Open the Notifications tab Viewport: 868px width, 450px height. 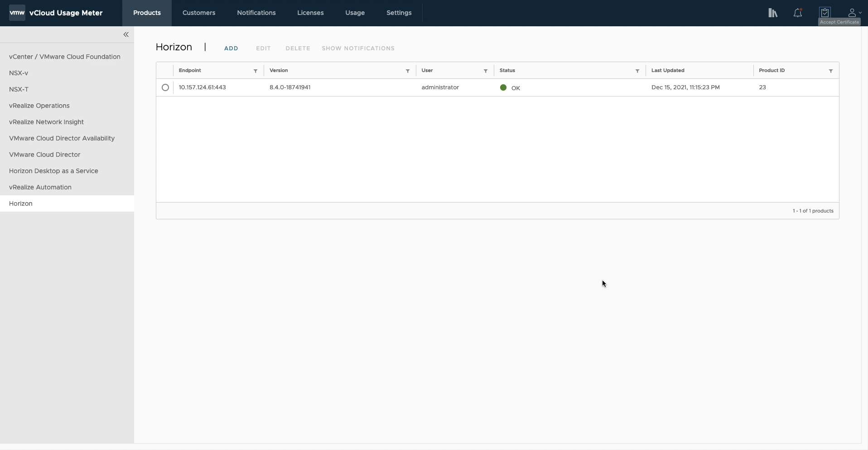coord(256,13)
